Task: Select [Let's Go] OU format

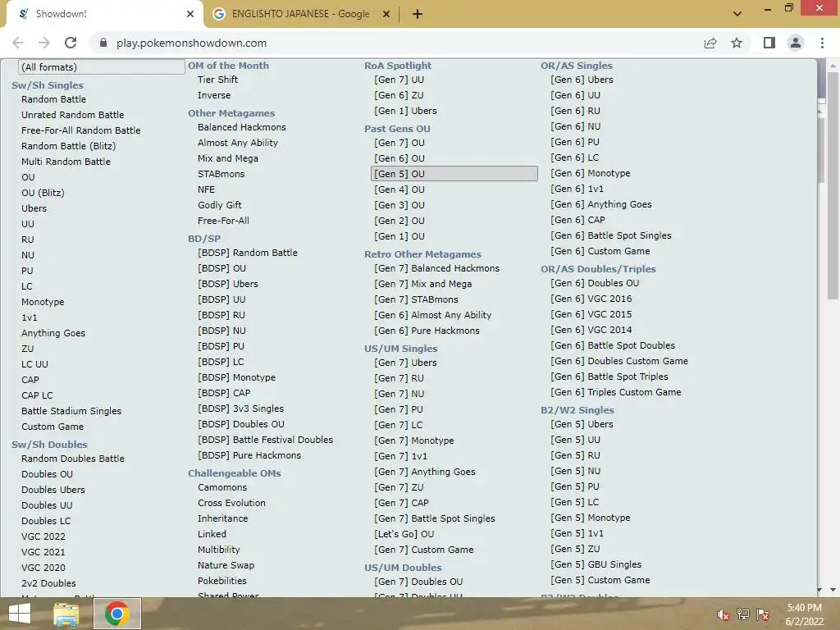Action: click(404, 533)
